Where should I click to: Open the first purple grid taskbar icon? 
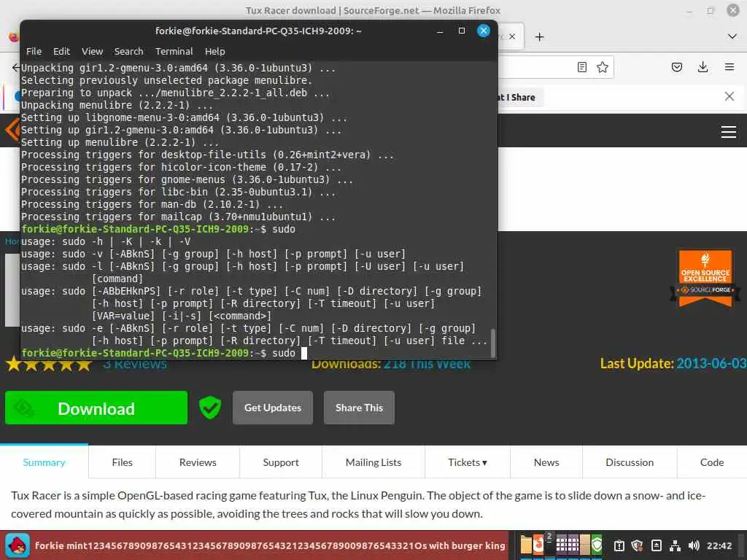click(x=561, y=545)
